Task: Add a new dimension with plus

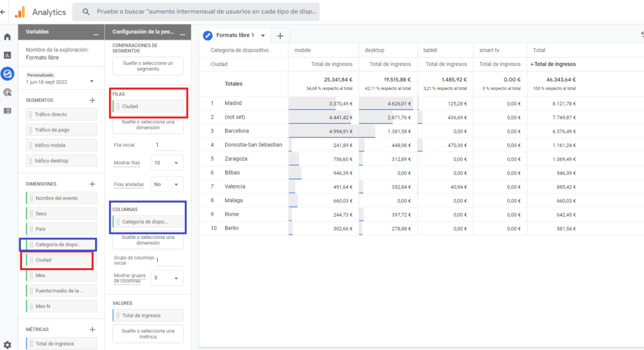Action: pyautogui.click(x=92, y=184)
